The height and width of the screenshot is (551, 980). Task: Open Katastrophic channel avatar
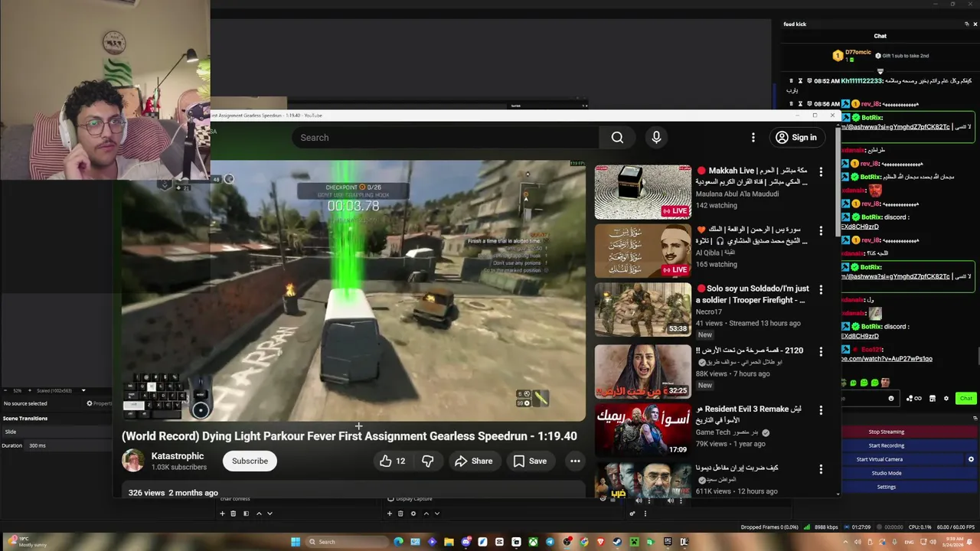pyautogui.click(x=132, y=461)
